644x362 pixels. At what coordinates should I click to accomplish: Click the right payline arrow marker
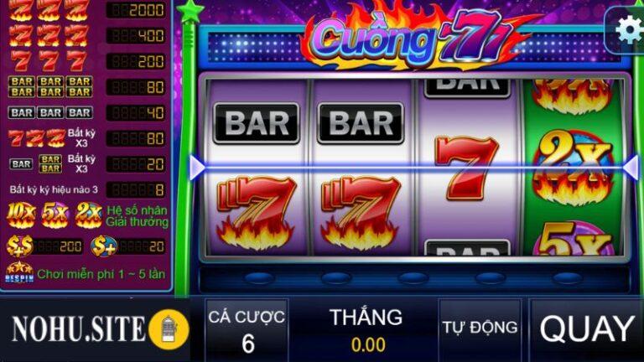631,168
